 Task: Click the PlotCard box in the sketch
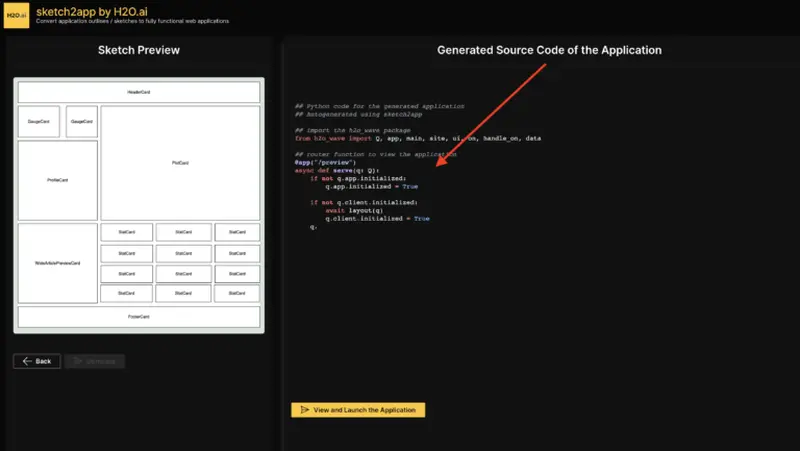(x=180, y=163)
